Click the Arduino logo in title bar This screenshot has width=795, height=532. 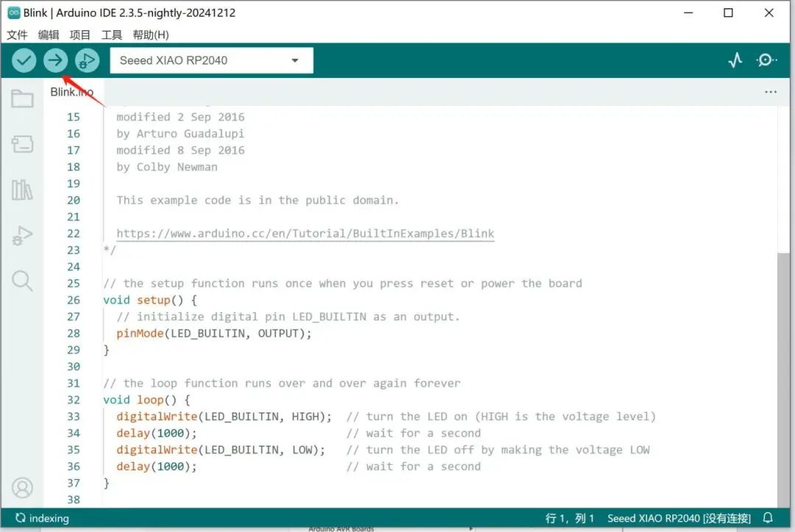point(14,13)
